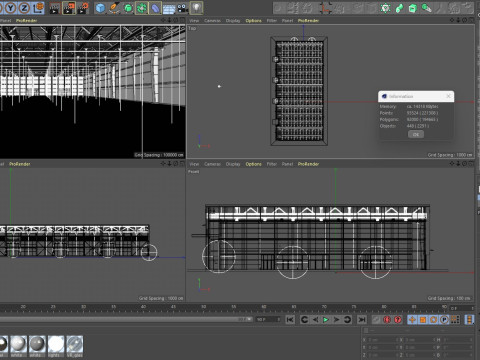The image size is (480, 360).
Task: Add a Camera object
Action: tap(182, 8)
